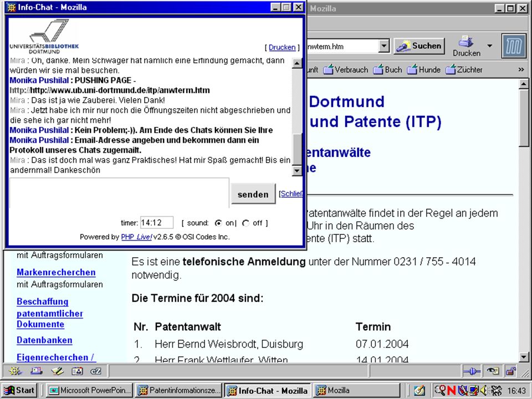532x399 pixels.
Task: Click the speaker volume icon in the tray
Action: 484,391
